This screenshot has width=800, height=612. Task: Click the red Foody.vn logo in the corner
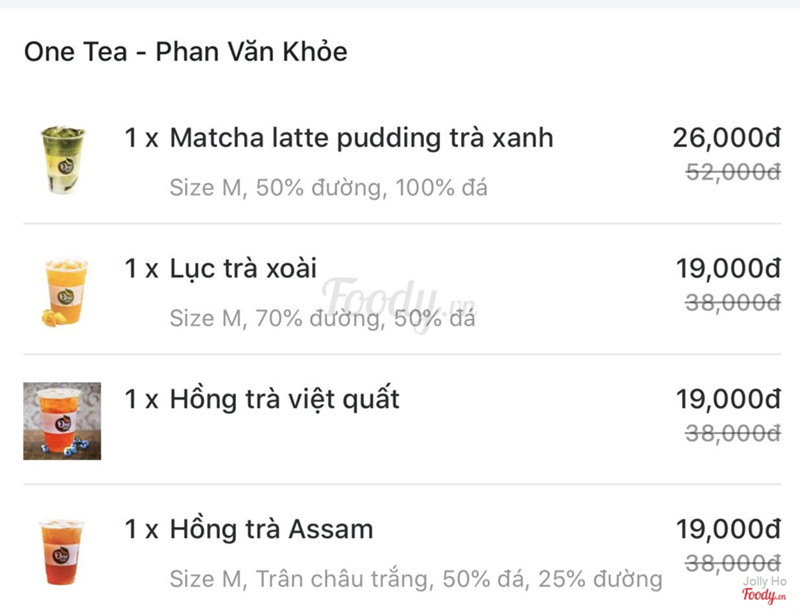[764, 595]
